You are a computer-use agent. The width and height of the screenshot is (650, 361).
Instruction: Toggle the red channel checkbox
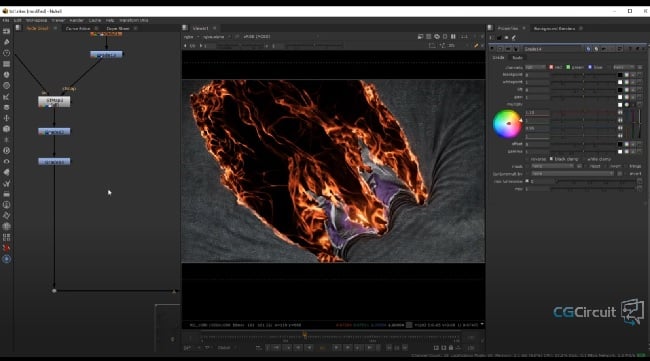(x=551, y=67)
